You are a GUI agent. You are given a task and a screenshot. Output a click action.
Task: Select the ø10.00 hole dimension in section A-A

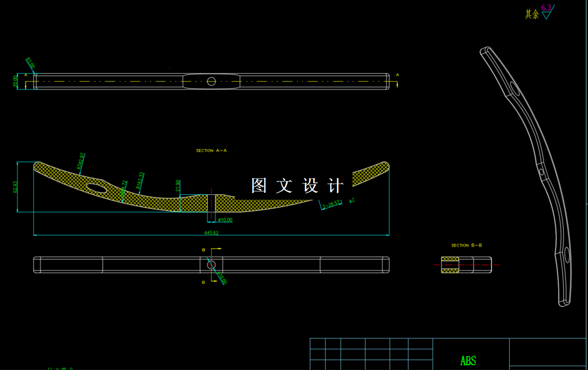point(225,220)
